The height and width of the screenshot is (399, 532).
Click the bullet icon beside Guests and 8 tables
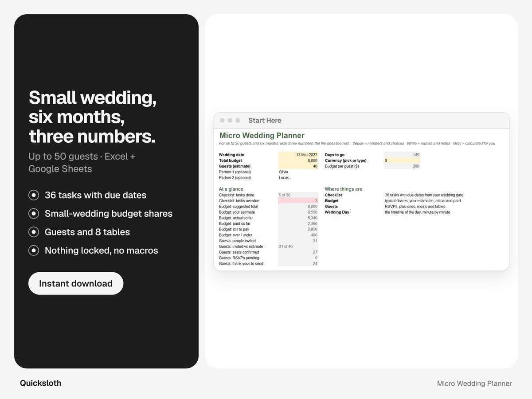(x=34, y=232)
